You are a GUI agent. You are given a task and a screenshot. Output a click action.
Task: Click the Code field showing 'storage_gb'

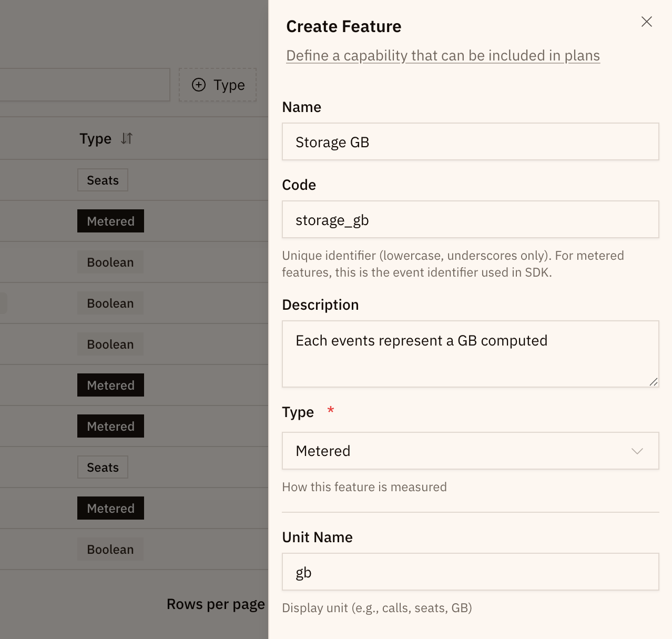[x=471, y=219]
